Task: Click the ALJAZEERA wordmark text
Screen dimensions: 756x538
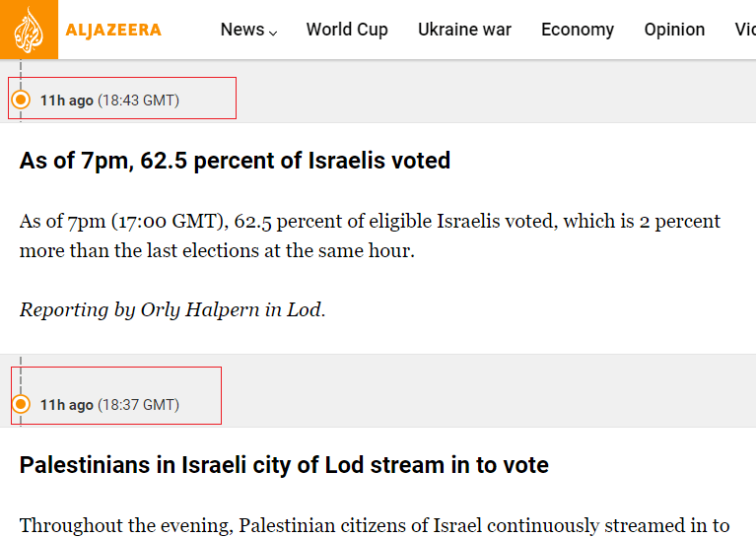Action: pos(113,30)
